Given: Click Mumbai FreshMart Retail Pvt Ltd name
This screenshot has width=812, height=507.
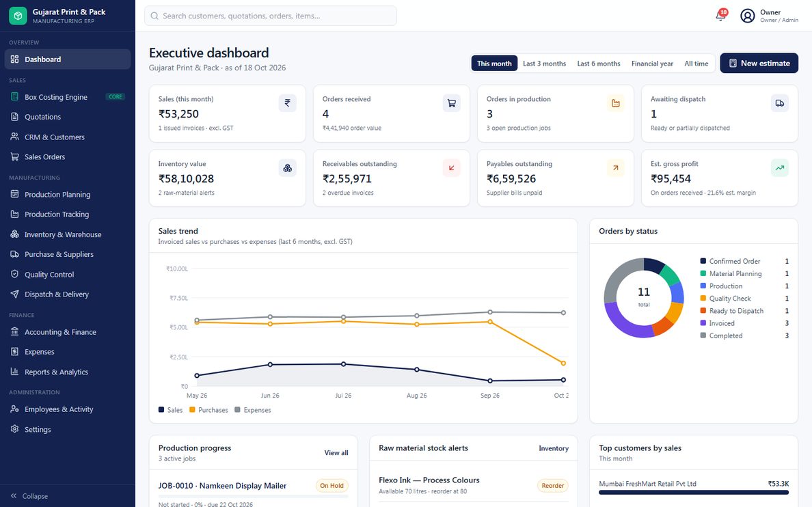Looking at the screenshot, I should click(647, 484).
